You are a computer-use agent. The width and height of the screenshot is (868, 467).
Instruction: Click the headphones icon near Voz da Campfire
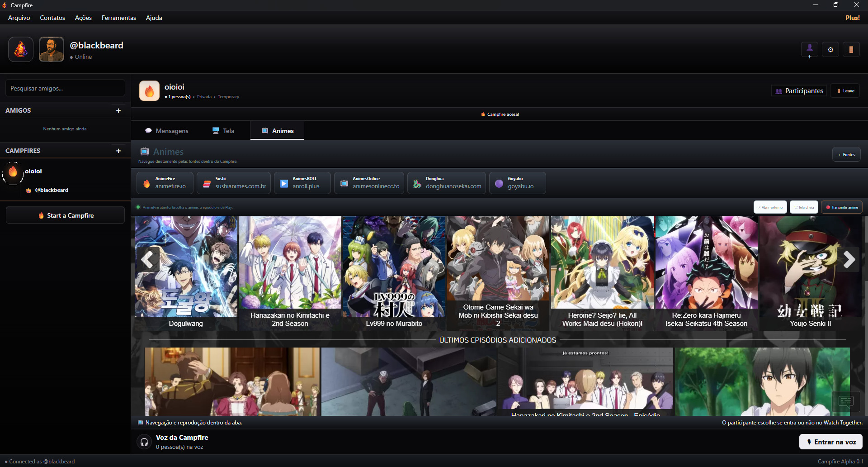pos(144,442)
